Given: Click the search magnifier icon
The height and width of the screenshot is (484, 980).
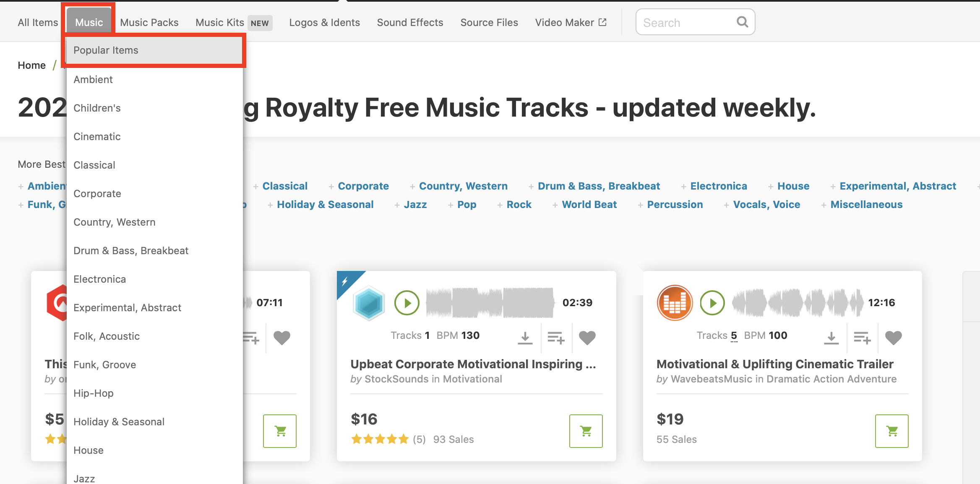Looking at the screenshot, I should click(742, 22).
